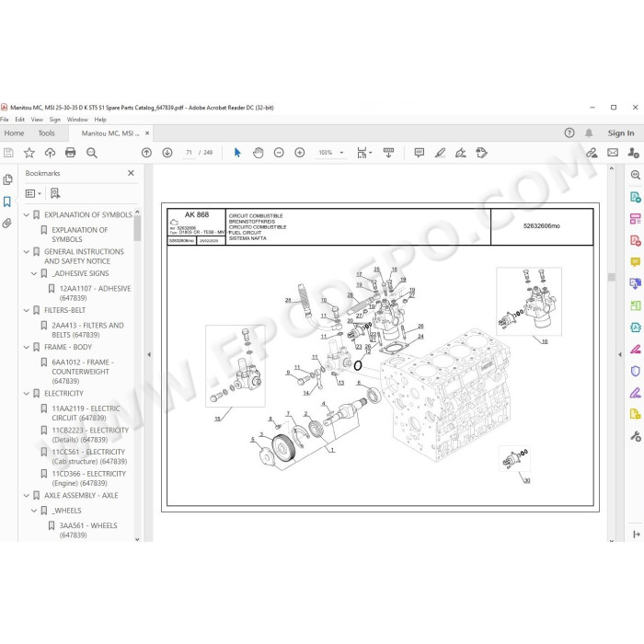
Task: Close the Bookmarks panel
Action: point(131,173)
